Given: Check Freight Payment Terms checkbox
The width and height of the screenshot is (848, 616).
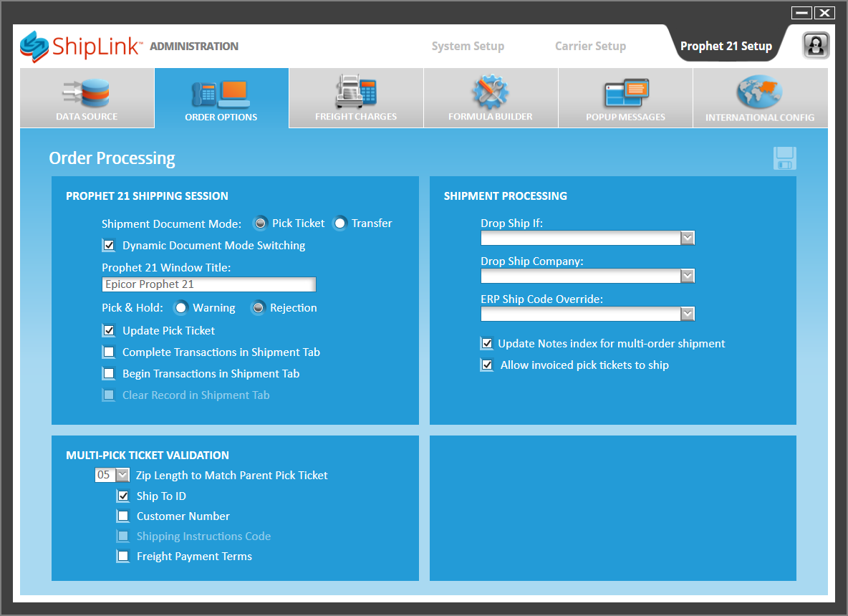Looking at the screenshot, I should tap(123, 556).
